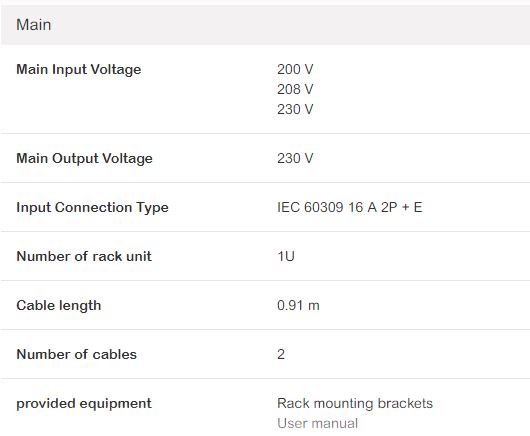
Task: Click the Rack mounting brackets text
Action: (355, 403)
